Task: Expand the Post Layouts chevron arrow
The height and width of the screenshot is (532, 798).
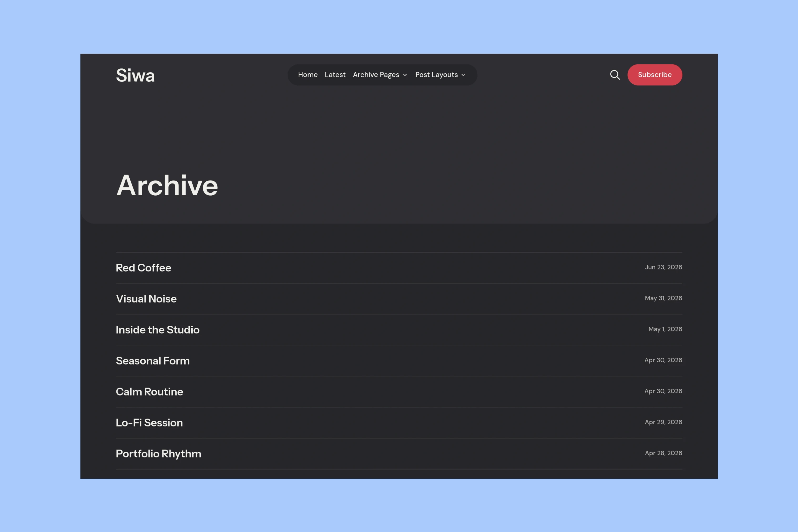Action: [463, 75]
